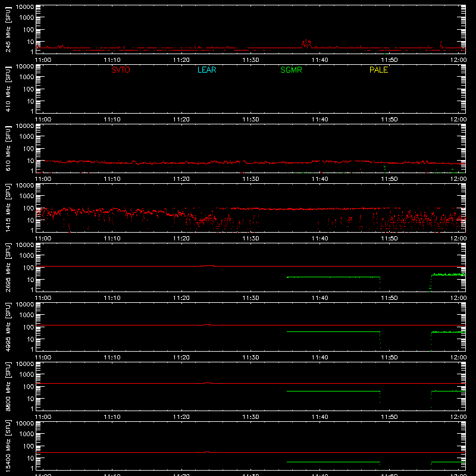Viewport: 476px width, 476px height.
Task: Select the 15400 MHz [SFU] axis title
Action: 8,446
